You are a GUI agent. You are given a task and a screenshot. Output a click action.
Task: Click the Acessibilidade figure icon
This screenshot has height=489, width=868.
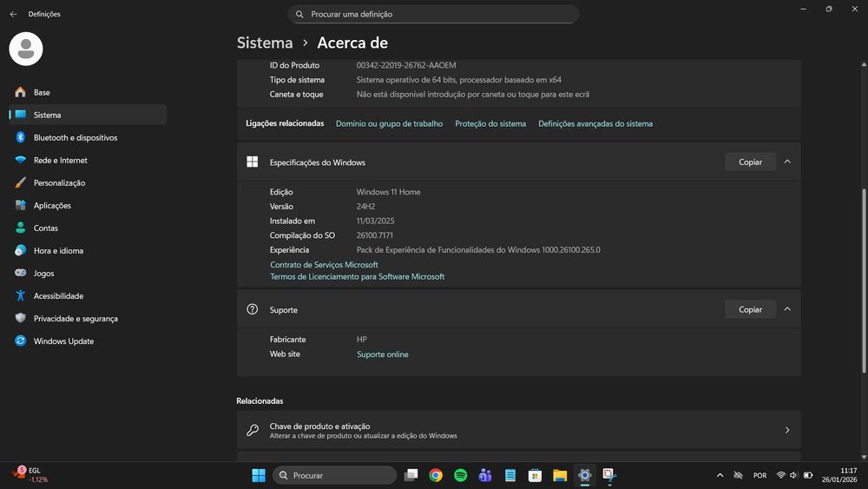click(x=21, y=295)
